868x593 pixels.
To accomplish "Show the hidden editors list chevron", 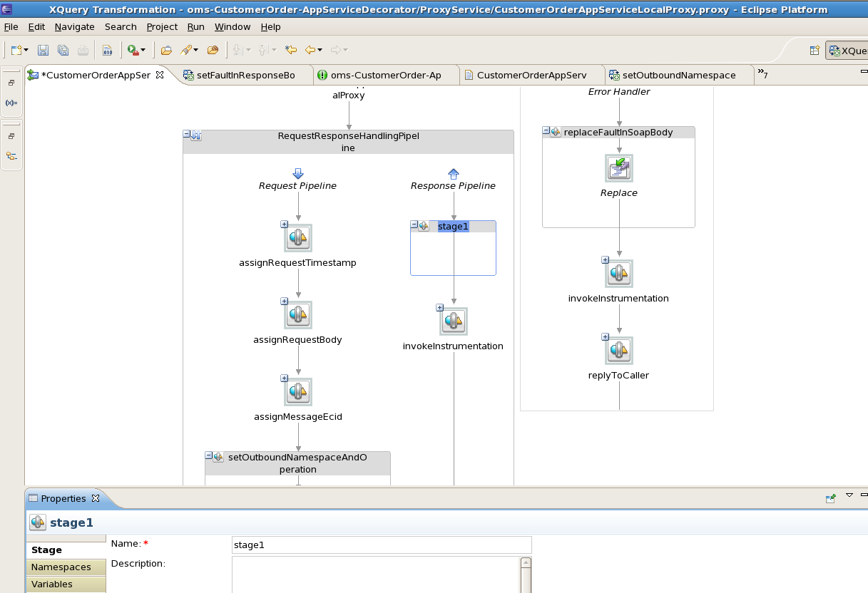I will 762,73.
